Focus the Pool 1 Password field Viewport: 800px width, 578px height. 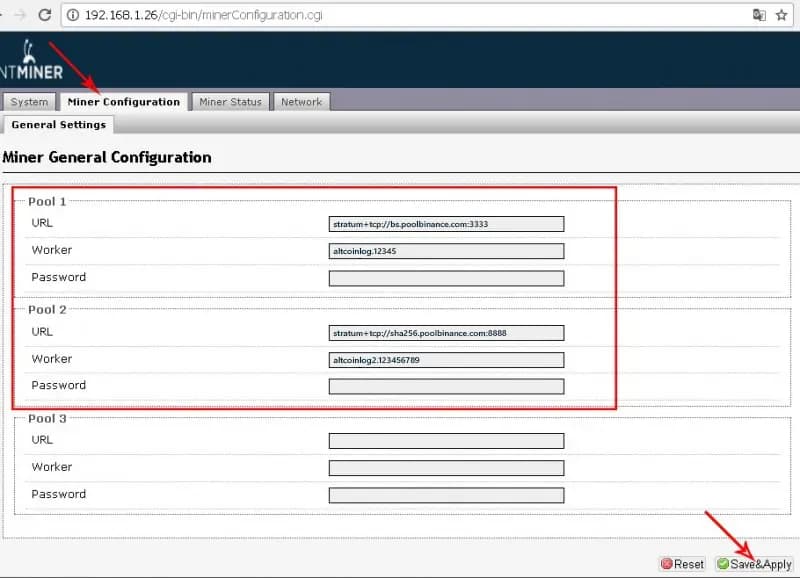(446, 278)
